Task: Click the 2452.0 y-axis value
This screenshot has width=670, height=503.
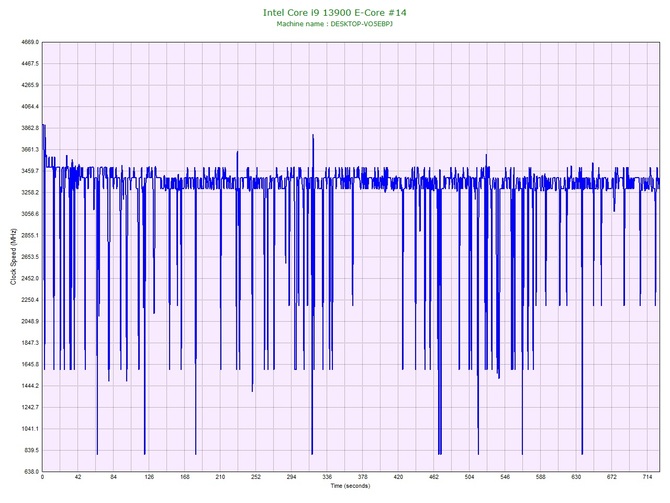Action: [30, 278]
